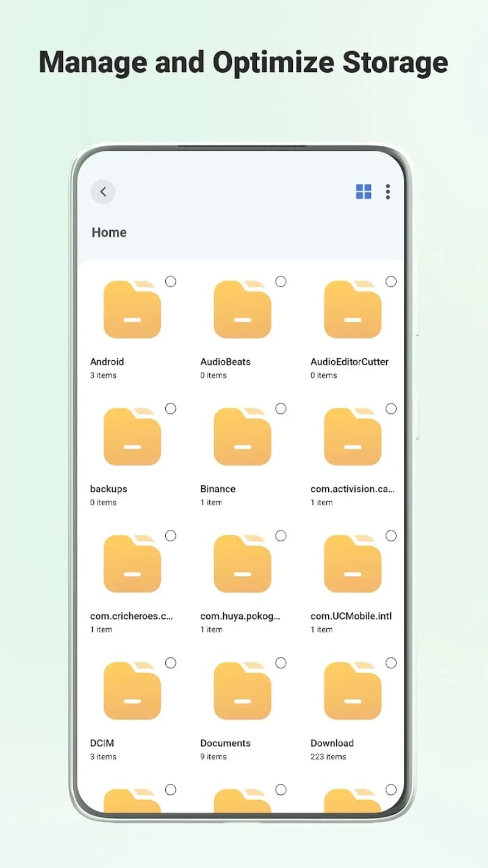Select the Android folder checkbox

point(171,281)
